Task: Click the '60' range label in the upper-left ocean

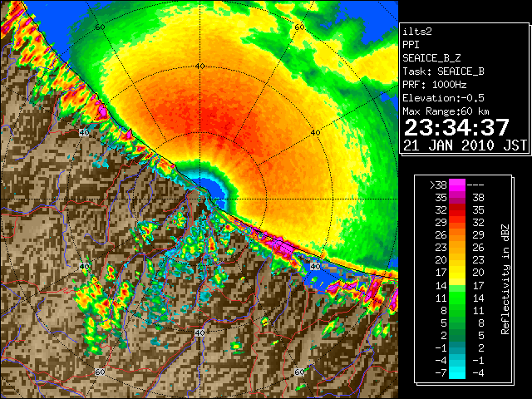Action: (100, 27)
